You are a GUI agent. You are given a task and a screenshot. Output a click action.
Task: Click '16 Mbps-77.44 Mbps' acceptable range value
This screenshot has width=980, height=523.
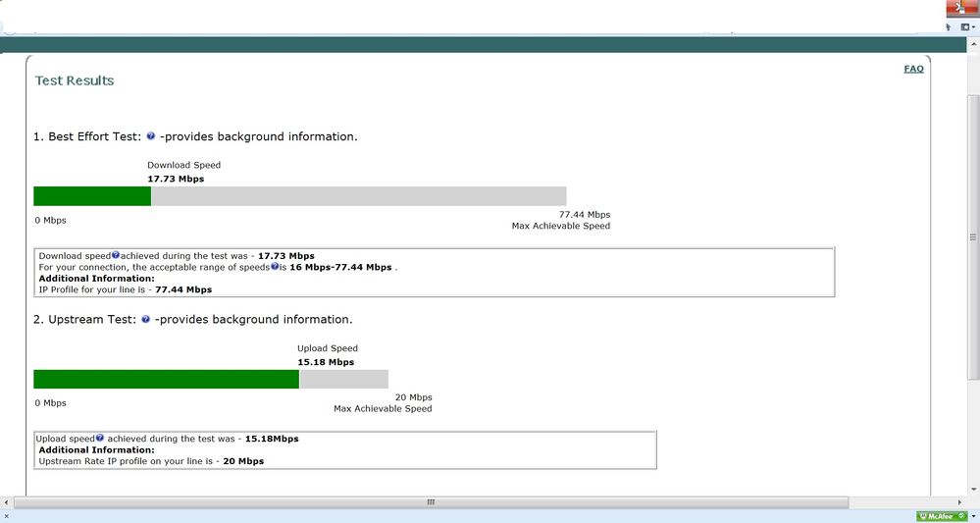[x=340, y=267]
